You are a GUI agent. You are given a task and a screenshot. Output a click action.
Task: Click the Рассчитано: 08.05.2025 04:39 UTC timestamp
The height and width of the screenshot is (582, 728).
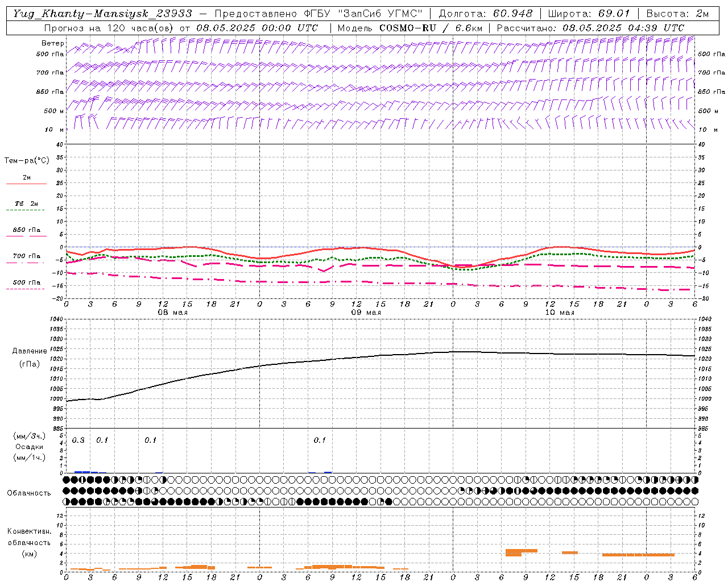coord(590,28)
